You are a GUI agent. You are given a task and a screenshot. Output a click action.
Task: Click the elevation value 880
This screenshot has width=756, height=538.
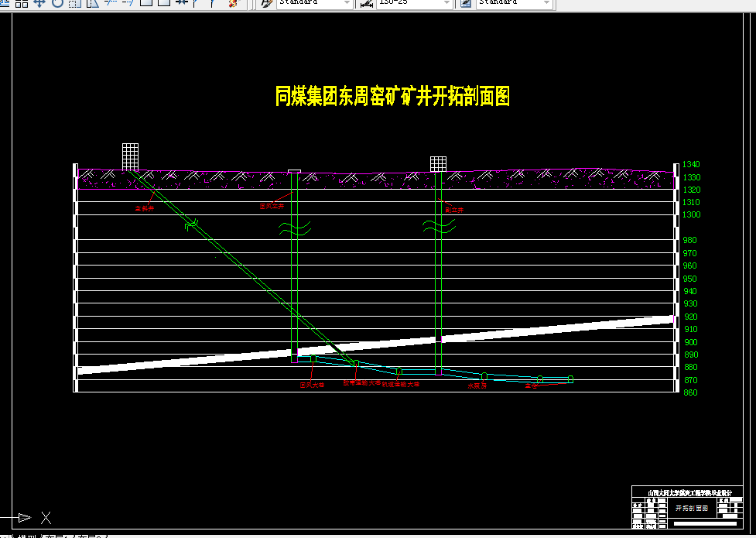coord(690,367)
